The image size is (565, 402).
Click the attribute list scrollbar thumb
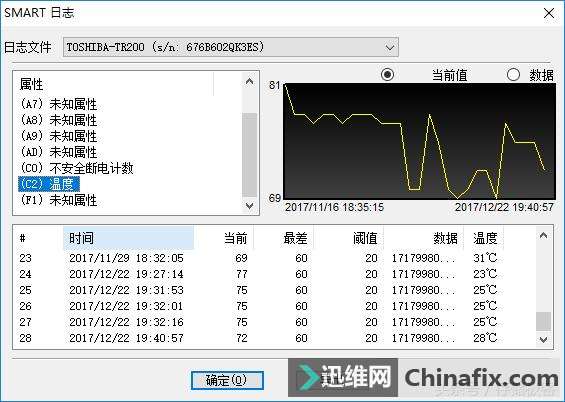click(x=249, y=155)
